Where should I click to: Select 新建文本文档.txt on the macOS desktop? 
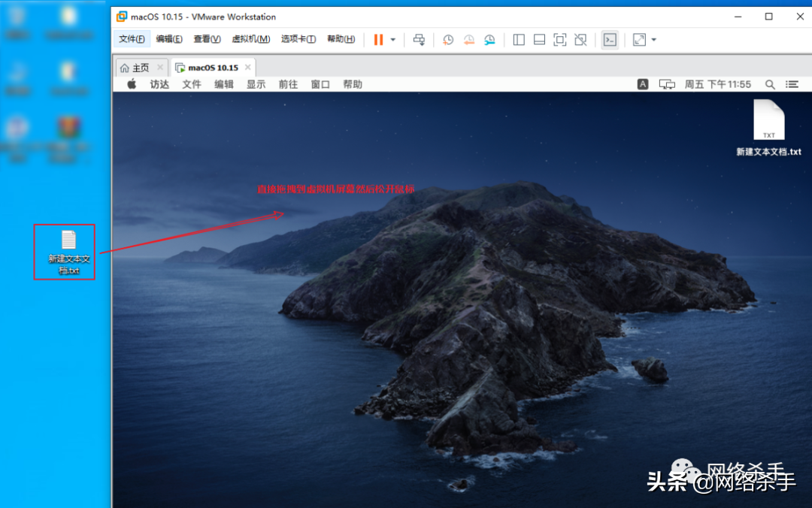[x=768, y=120]
